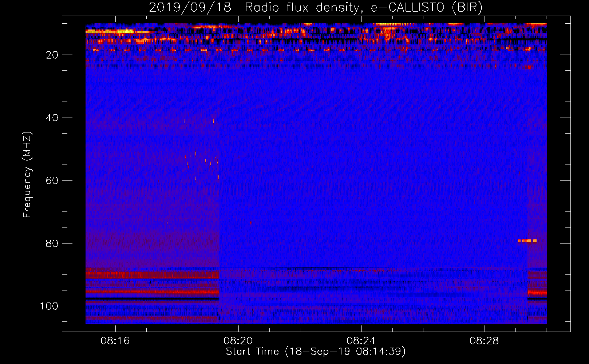Image resolution: width=589 pixels, height=364 pixels.
Task: Select the 08:24 time tick label
Action: click(x=361, y=341)
